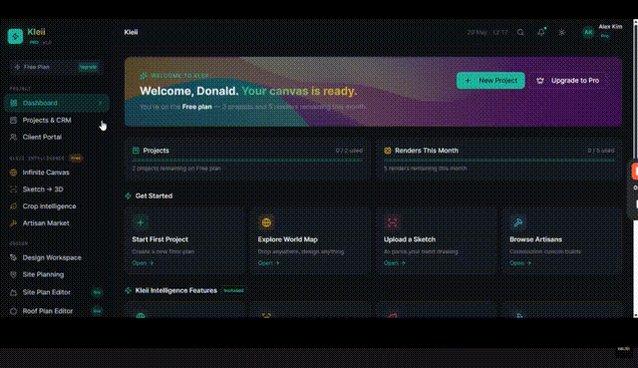This screenshot has width=638, height=368.
Task: Open the AK user avatar
Action: tap(588, 32)
